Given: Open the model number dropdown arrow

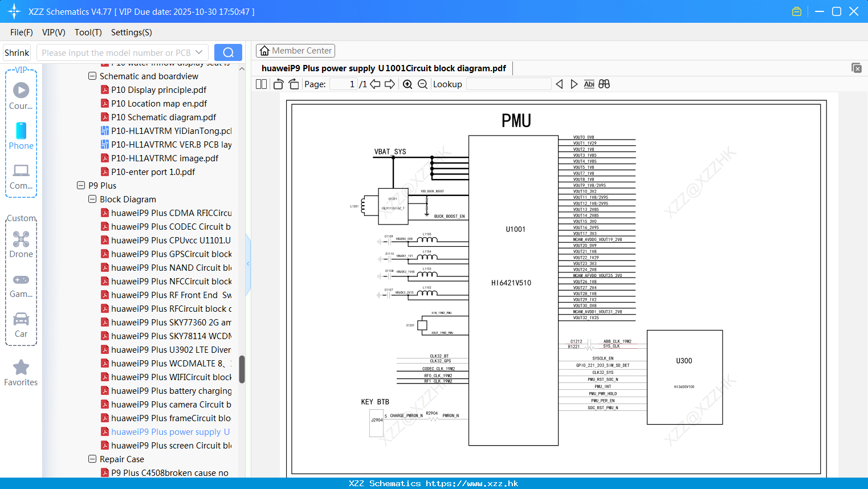Looking at the screenshot, I should 199,52.
